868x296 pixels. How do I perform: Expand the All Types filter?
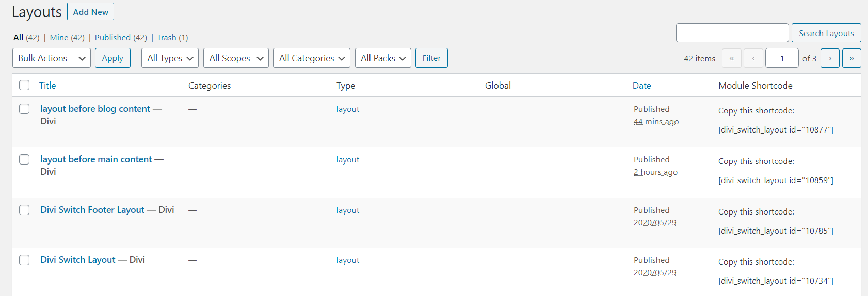(170, 58)
